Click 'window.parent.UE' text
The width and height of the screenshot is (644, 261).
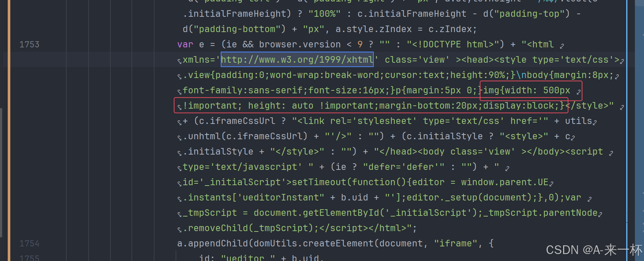(x=505, y=182)
